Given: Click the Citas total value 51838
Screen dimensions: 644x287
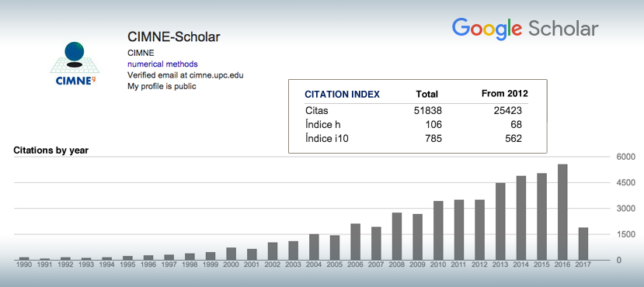Looking at the screenshot, I should tap(428, 110).
